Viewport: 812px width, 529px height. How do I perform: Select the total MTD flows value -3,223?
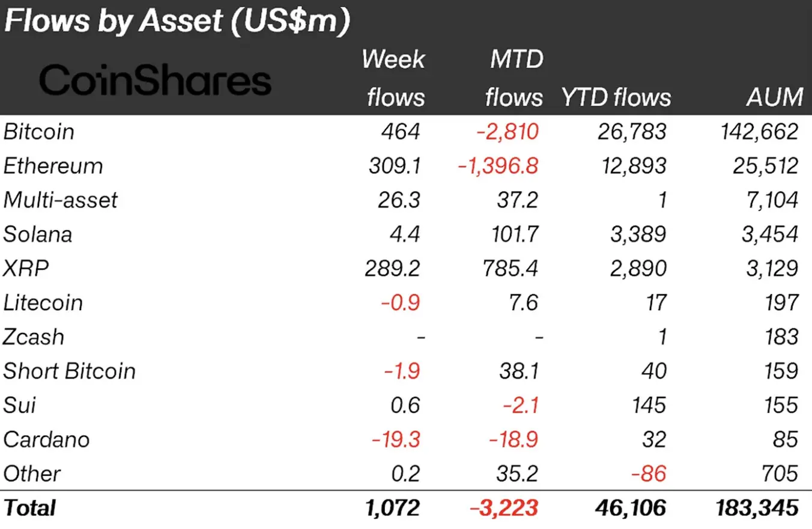[504, 509]
